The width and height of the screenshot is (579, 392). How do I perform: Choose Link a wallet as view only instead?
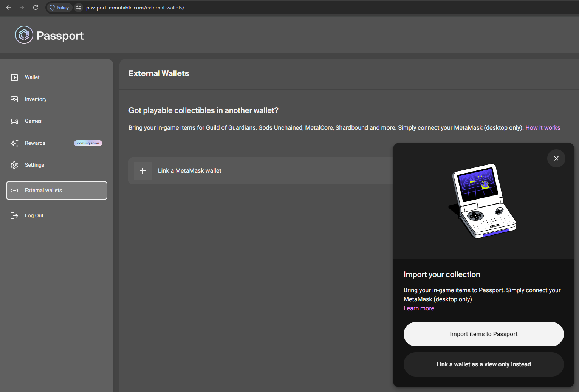(483, 364)
